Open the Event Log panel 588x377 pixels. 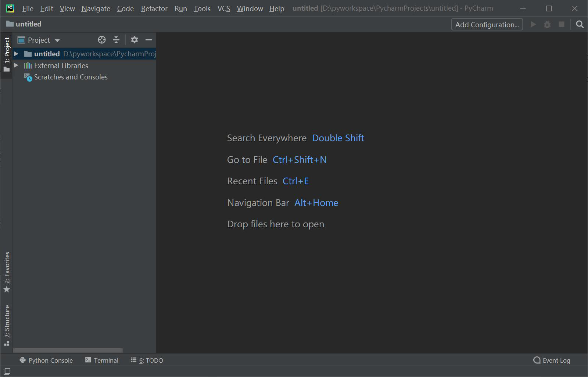coord(552,360)
